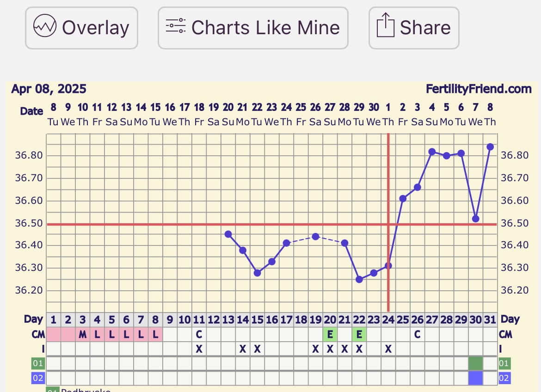This screenshot has height=392, width=541.
Task: Select the green filled square on day 30
Action: tap(475, 363)
